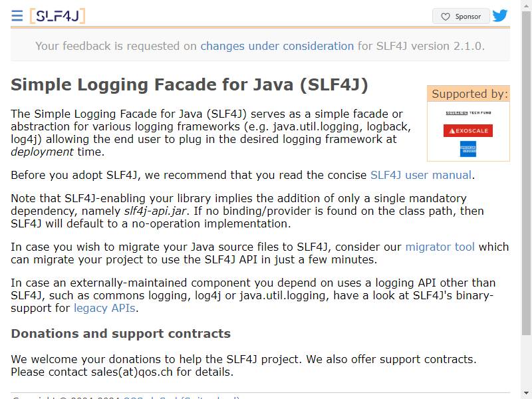Open the Sovereign Tech Fund logo
532x399 pixels.
click(x=468, y=112)
